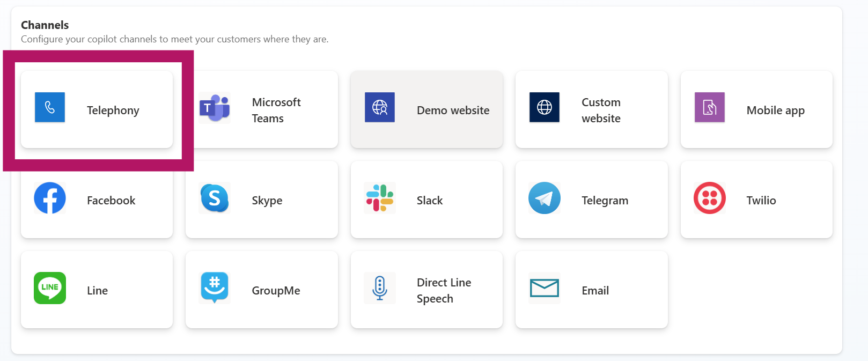Click the 'Configure your copilot channels' description
The width and height of the screenshot is (868, 361).
[175, 39]
